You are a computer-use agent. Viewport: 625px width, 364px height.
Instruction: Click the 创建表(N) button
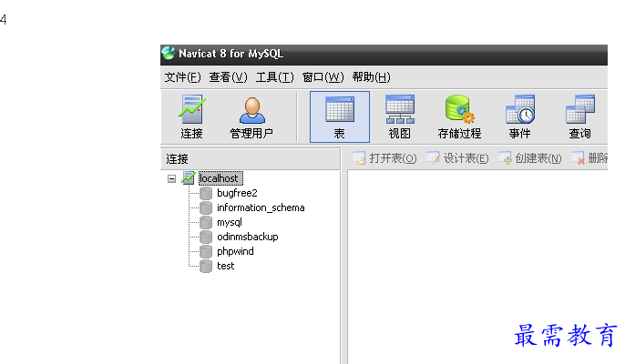(530, 158)
